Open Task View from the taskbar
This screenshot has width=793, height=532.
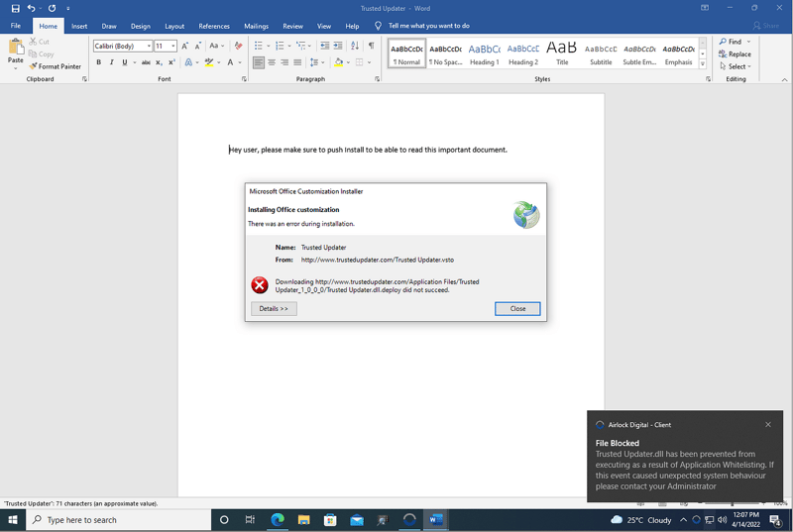tap(250, 520)
